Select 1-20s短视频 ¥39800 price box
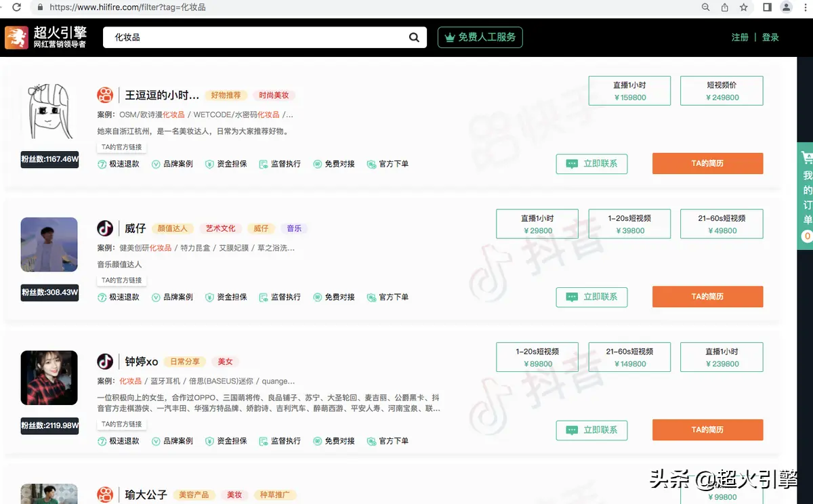Viewport: 813px width, 504px height. pos(629,224)
